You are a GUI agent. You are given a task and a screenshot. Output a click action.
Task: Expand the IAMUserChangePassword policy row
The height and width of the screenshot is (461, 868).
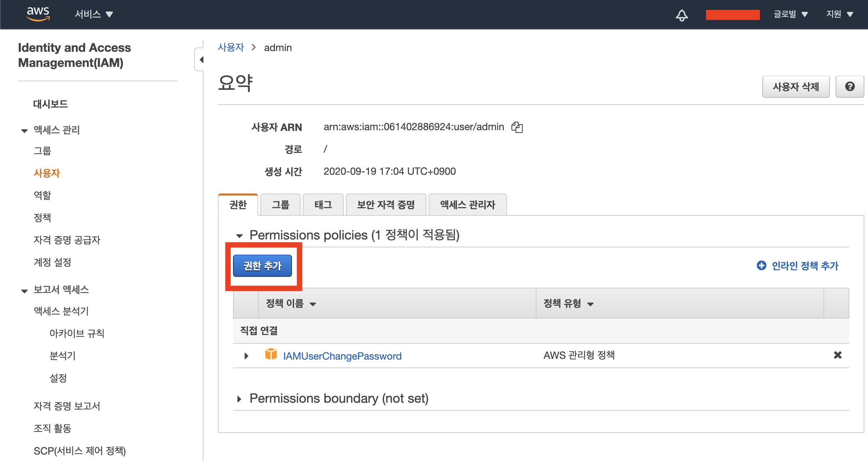click(246, 356)
